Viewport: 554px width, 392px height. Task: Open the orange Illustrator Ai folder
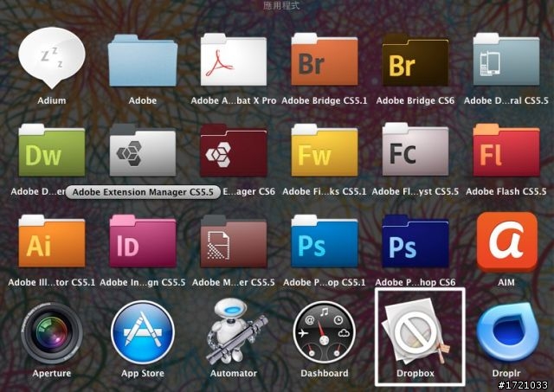[52, 241]
